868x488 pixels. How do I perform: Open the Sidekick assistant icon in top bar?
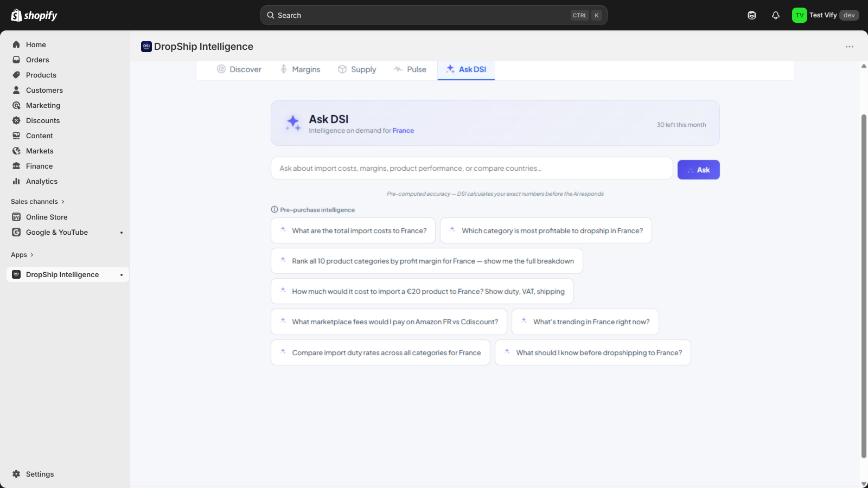point(752,15)
